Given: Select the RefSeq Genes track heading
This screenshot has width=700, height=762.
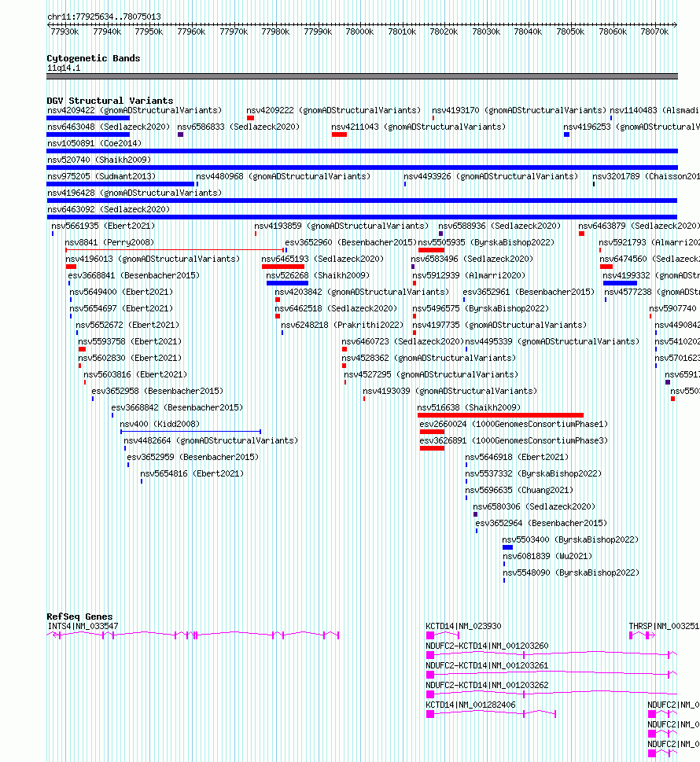Looking at the screenshot, I should [79, 617].
